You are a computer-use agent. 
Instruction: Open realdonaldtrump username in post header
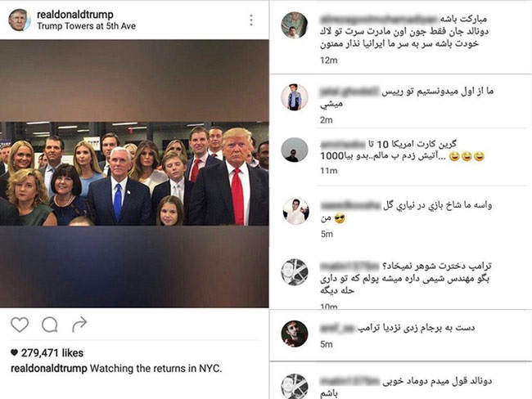click(75, 15)
